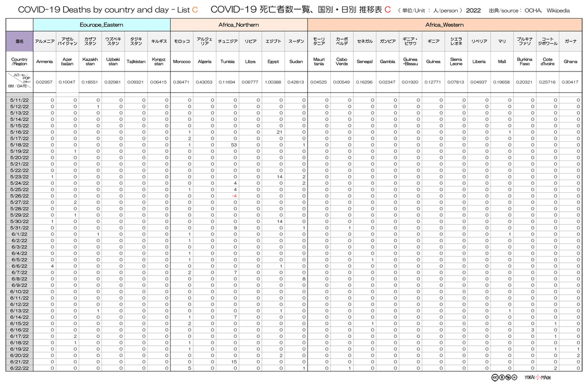
Task: Click the Kazakhstan column header
Action: (90, 62)
